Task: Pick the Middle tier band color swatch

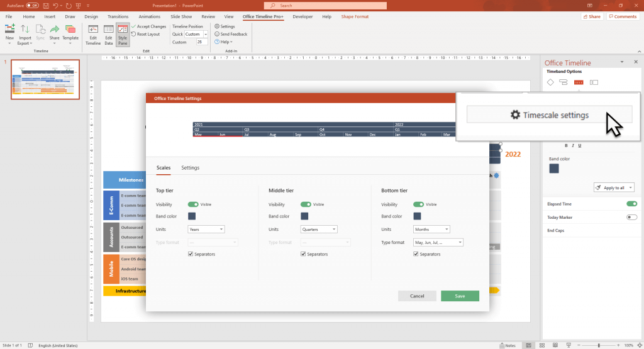Action: point(305,216)
